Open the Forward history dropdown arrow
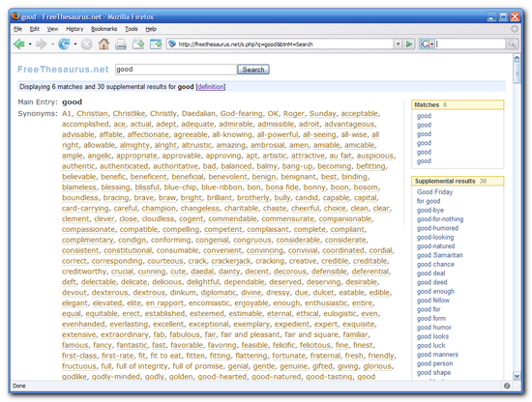The height and width of the screenshot is (402, 532). point(52,44)
